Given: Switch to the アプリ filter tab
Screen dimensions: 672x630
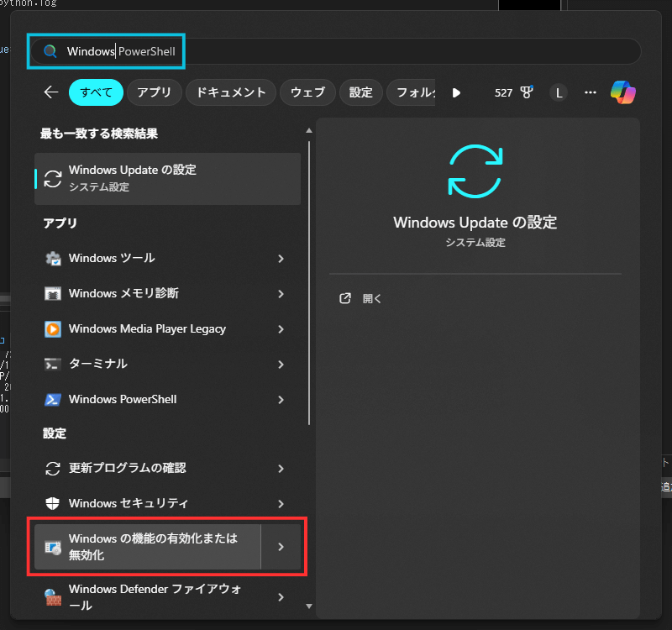Looking at the screenshot, I should click(x=155, y=92).
